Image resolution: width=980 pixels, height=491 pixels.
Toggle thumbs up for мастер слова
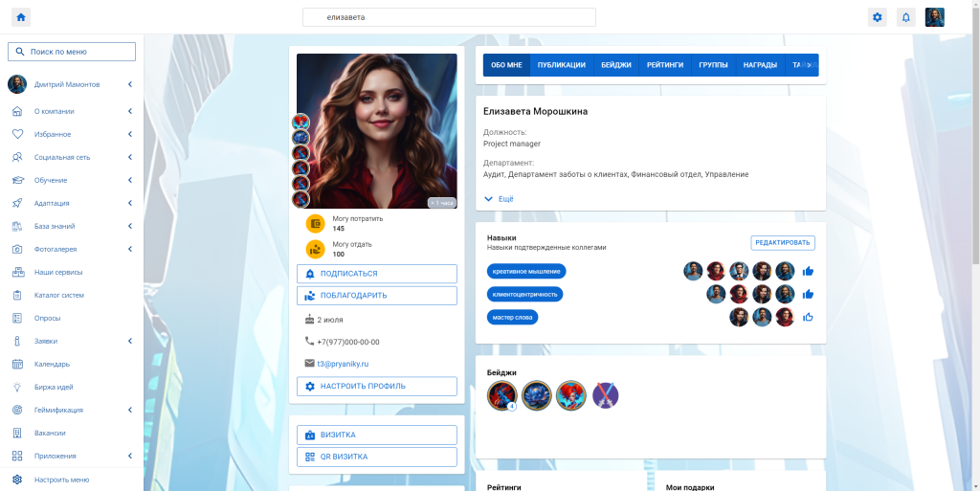coord(808,317)
